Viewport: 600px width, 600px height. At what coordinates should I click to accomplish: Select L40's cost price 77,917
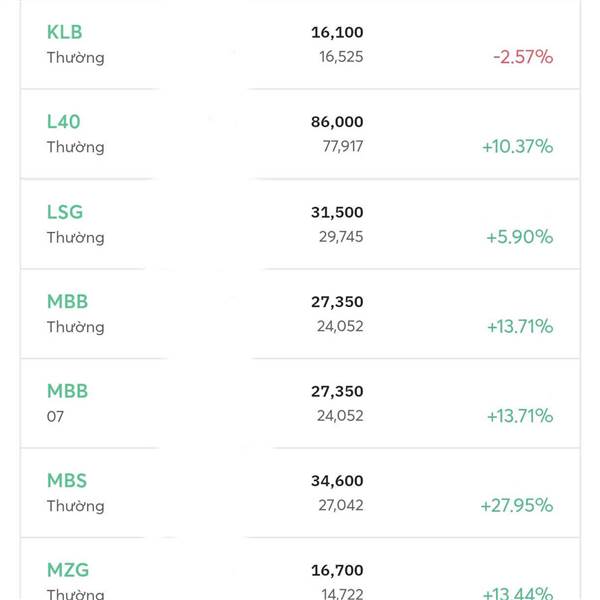(340, 147)
